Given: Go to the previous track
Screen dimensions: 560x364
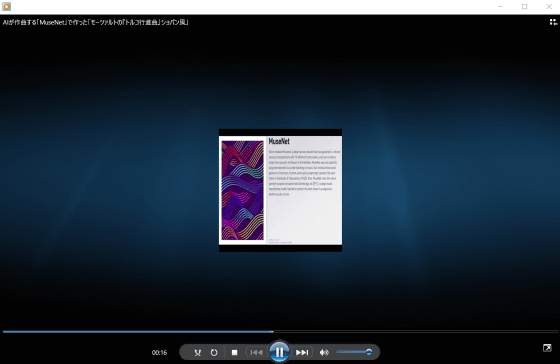Looking at the screenshot, I should pyautogui.click(x=256, y=353).
